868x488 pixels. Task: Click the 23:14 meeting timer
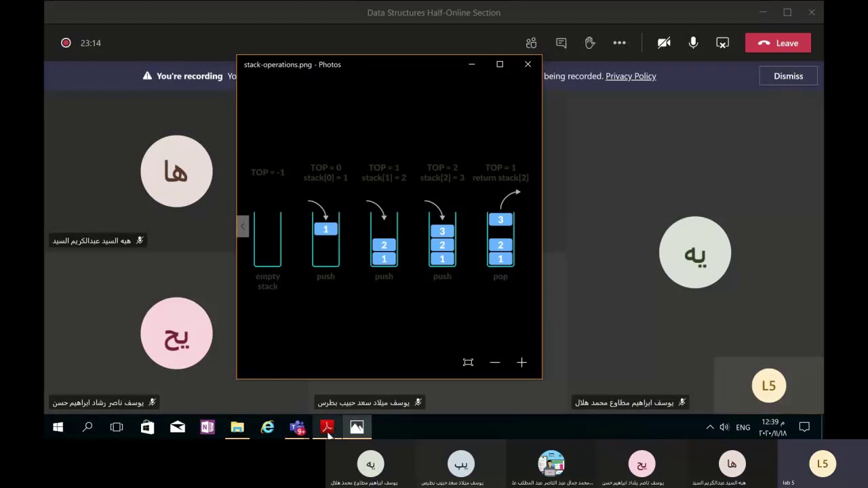[90, 43]
